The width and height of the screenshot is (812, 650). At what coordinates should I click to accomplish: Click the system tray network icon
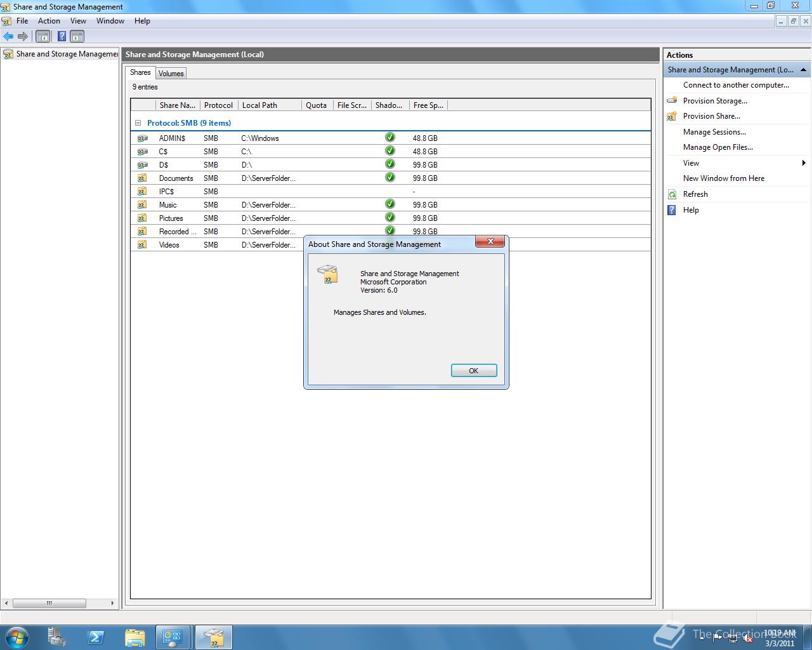click(x=733, y=638)
